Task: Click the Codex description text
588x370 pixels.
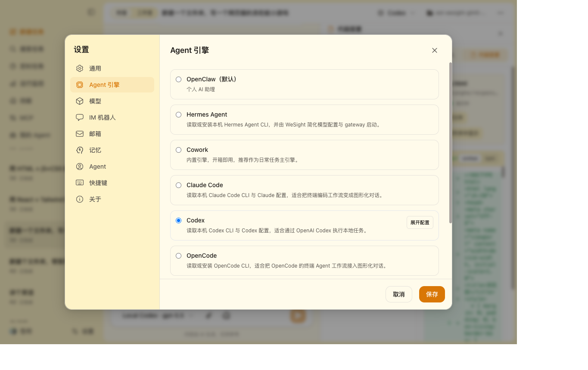Action: click(x=278, y=231)
